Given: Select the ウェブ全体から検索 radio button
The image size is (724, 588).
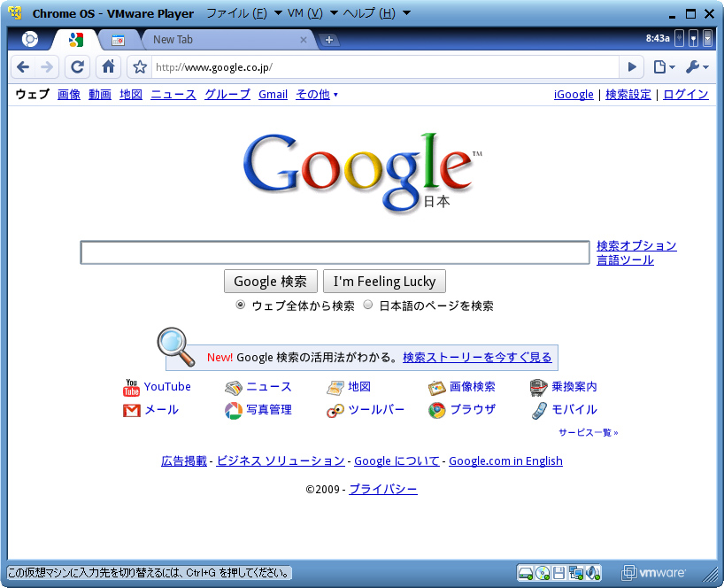Looking at the screenshot, I should [x=240, y=305].
